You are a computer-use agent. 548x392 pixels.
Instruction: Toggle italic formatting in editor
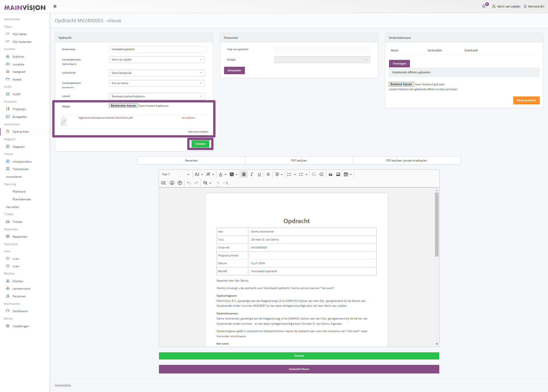tap(251, 174)
